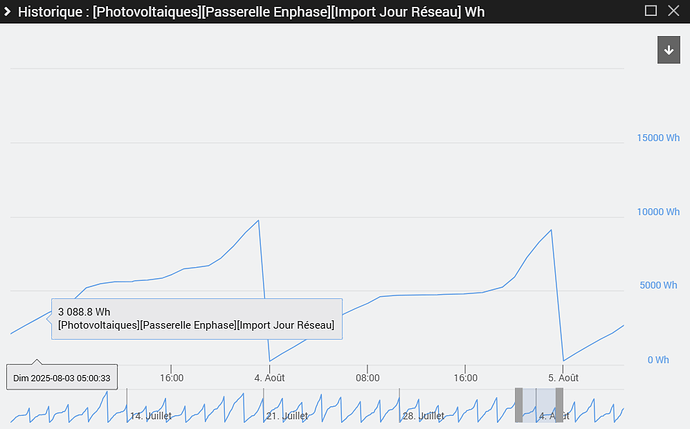Image resolution: width=690 pixels, height=429 pixels.
Task: Click the first '16:00' label before 4. Août
Action: click(172, 378)
